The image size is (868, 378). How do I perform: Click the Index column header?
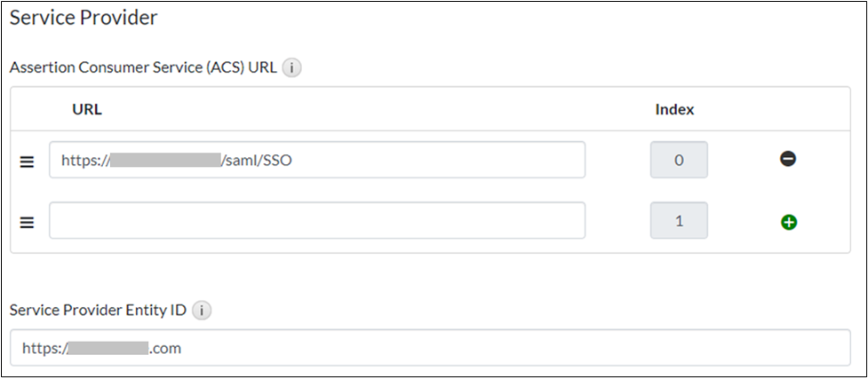(x=674, y=110)
